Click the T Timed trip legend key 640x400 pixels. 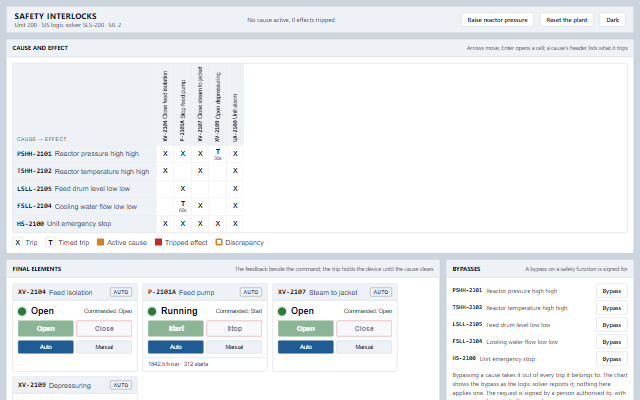[50, 242]
